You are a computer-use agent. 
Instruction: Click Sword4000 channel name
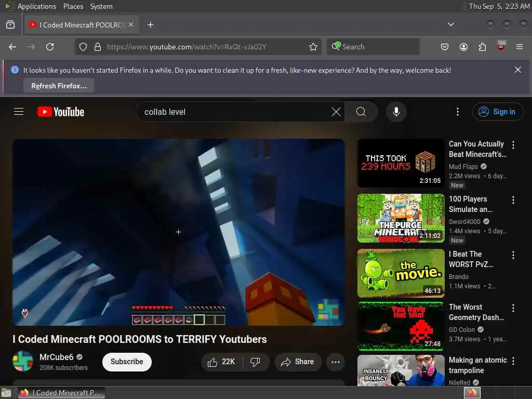tap(464, 221)
